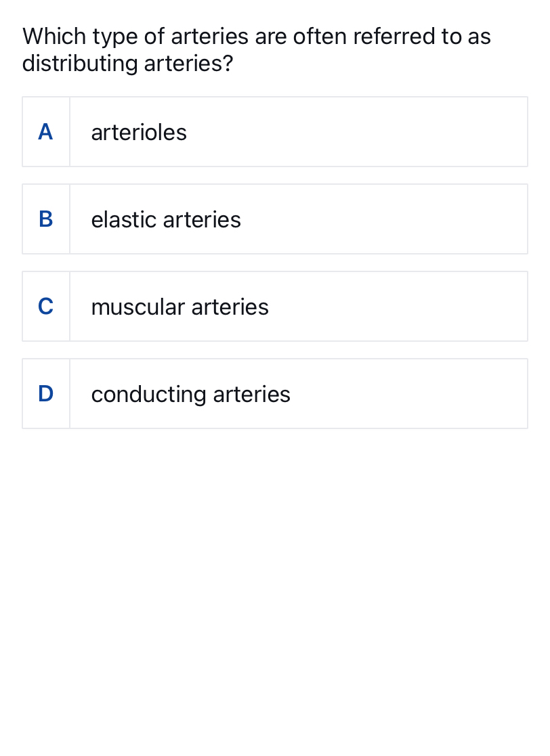Click the blue letter B badge

45,219
